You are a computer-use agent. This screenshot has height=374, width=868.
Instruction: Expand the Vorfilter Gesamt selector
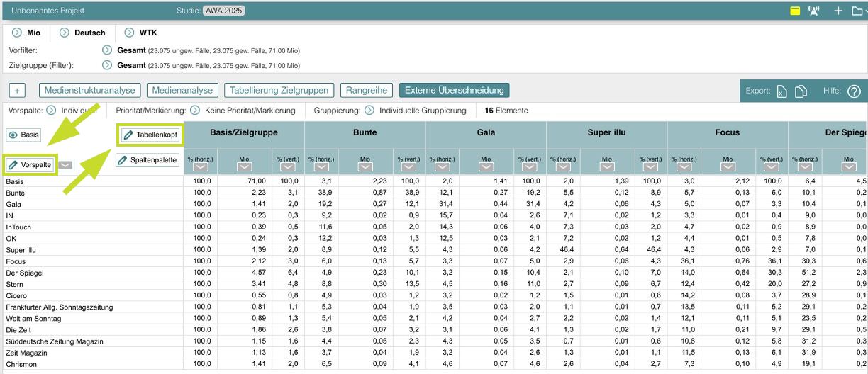point(107,50)
